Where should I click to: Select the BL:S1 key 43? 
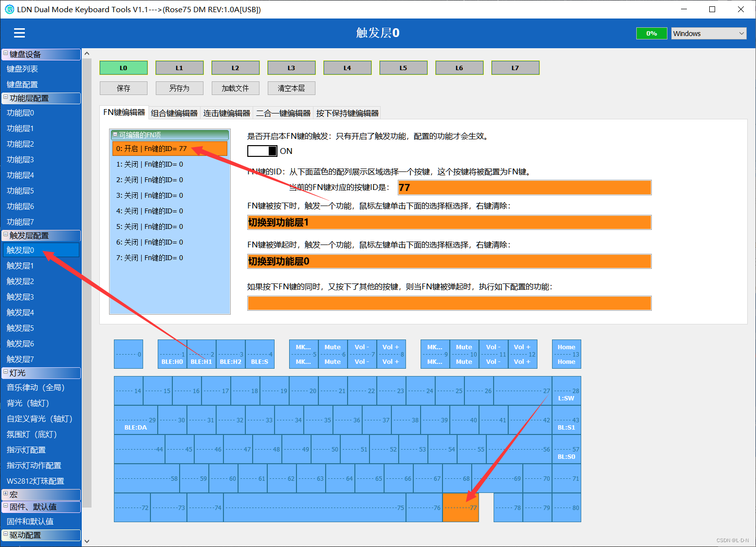(567, 420)
